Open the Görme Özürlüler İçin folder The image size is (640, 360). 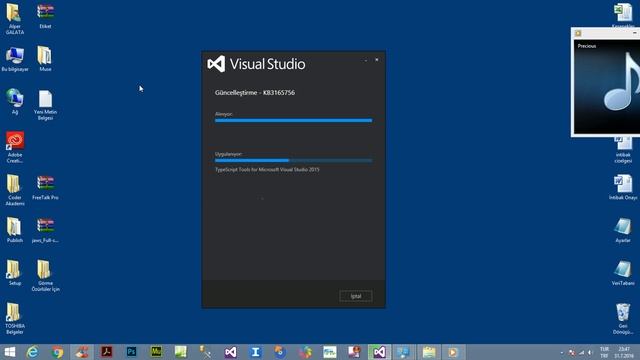pyautogui.click(x=45, y=276)
